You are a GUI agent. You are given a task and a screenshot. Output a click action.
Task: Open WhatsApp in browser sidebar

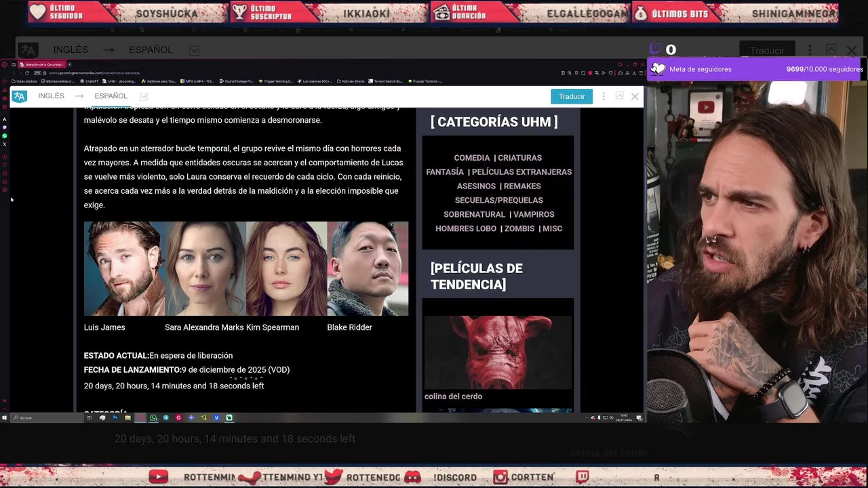[x=5, y=136]
